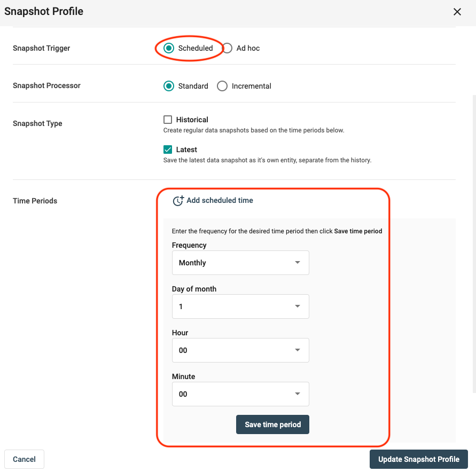The width and height of the screenshot is (476, 472).
Task: Click the clock-plus Add scheduled time icon
Action: coord(178,201)
